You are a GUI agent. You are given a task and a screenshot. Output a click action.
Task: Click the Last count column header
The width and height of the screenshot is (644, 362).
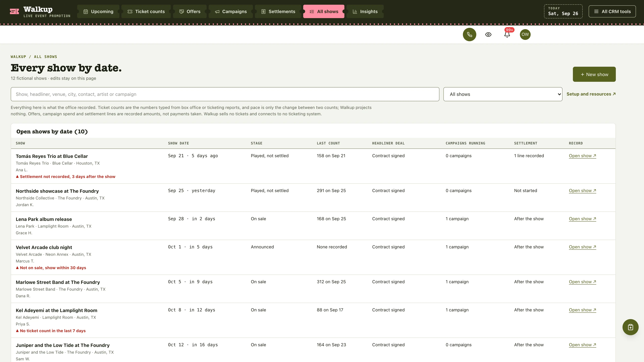(x=328, y=143)
